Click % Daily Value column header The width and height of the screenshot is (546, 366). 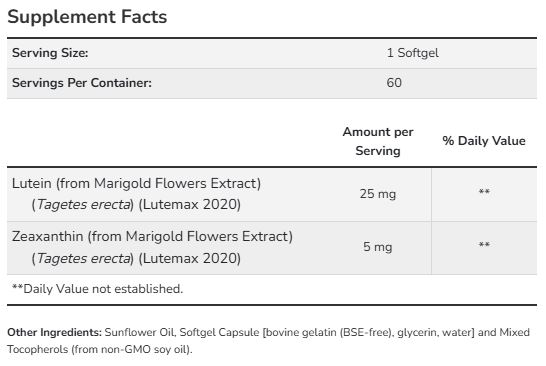tap(484, 141)
